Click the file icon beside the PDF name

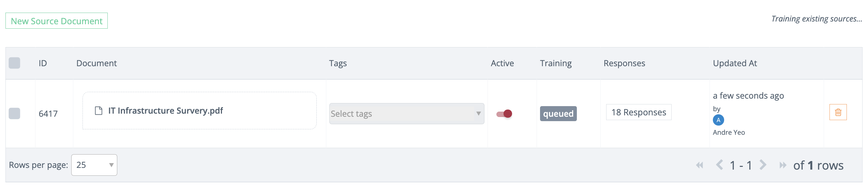pyautogui.click(x=99, y=111)
